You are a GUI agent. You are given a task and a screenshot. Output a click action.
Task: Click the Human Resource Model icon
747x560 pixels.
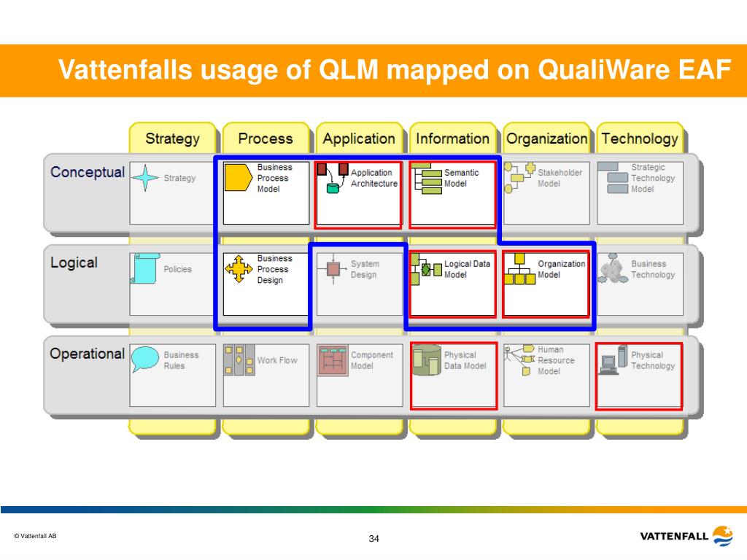coord(519,360)
